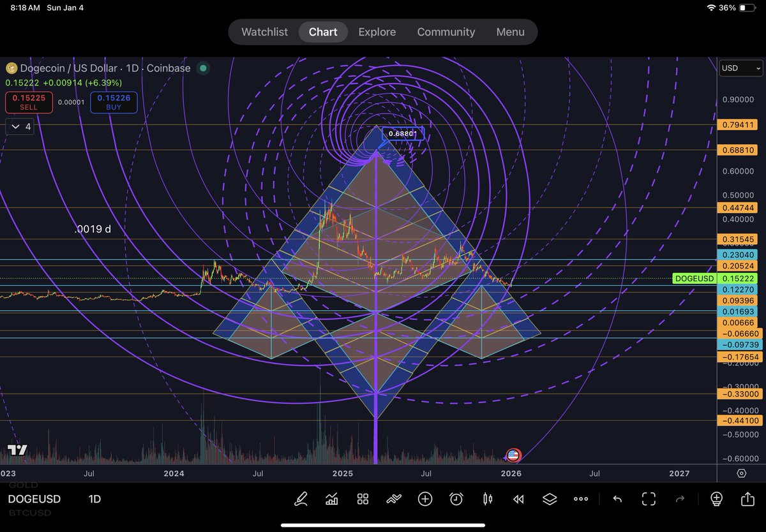Open the Explore tab

coord(377,32)
